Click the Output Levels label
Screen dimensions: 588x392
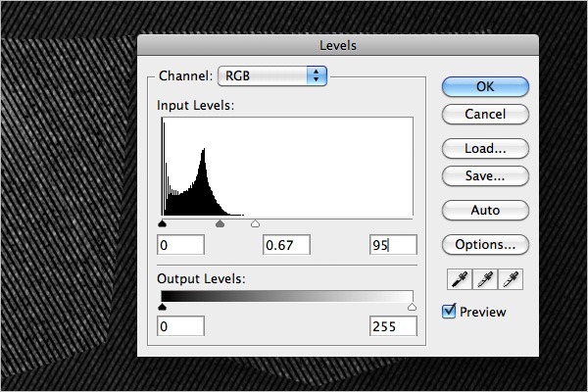pos(201,278)
